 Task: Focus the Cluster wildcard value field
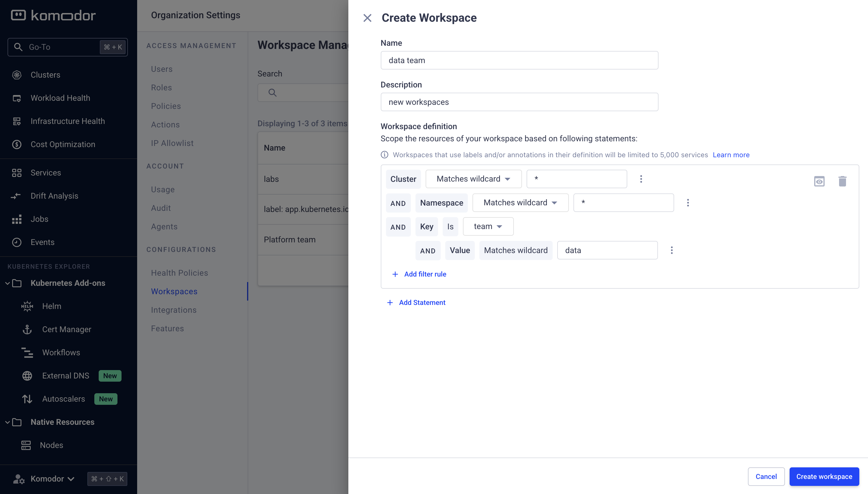coord(577,179)
